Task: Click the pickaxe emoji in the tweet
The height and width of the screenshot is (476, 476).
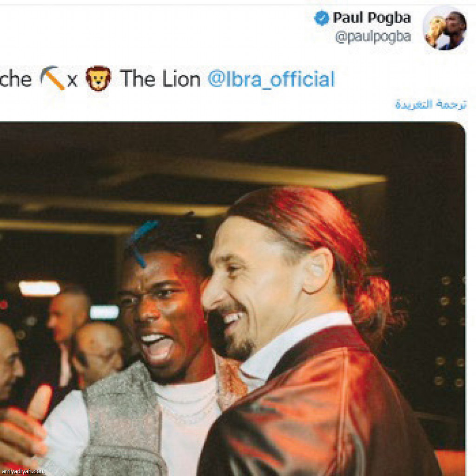Action: (x=53, y=78)
